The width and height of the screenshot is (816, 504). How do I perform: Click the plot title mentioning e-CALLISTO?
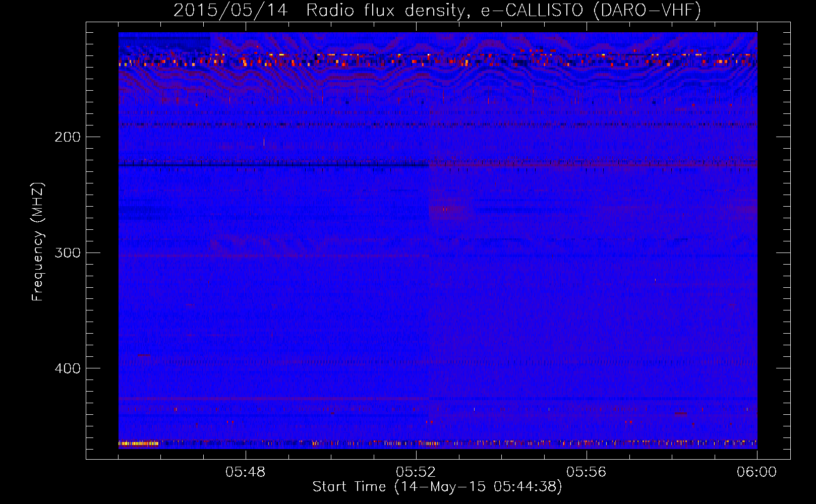point(437,11)
